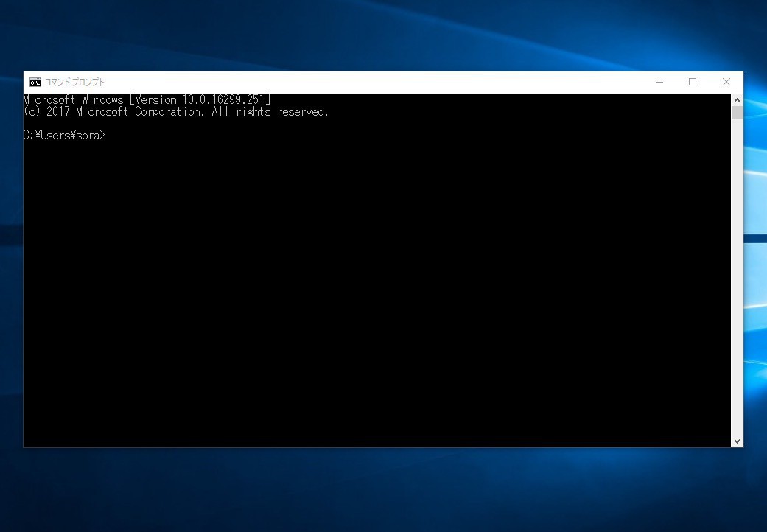Screen dimensions: 767x532
Task: Open the Command Prompt system menu icon
Action: tap(35, 82)
